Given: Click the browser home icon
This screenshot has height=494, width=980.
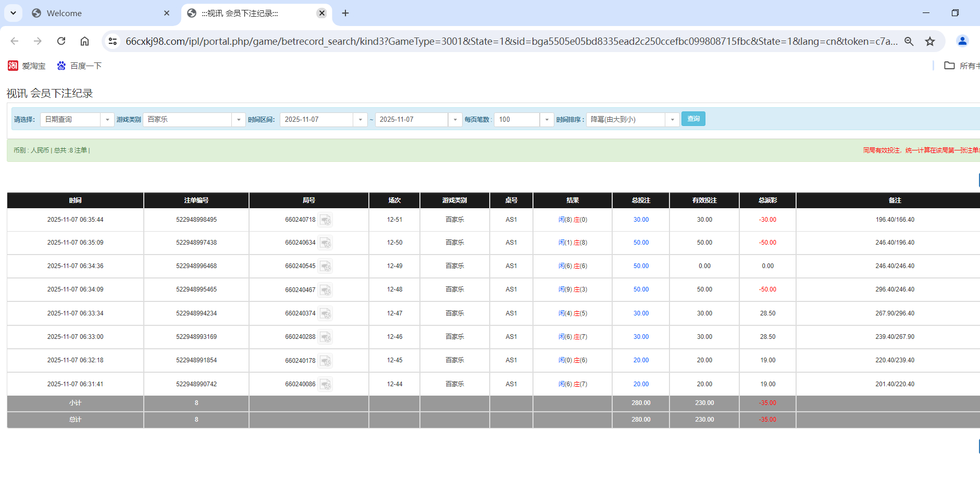Looking at the screenshot, I should click(x=84, y=41).
